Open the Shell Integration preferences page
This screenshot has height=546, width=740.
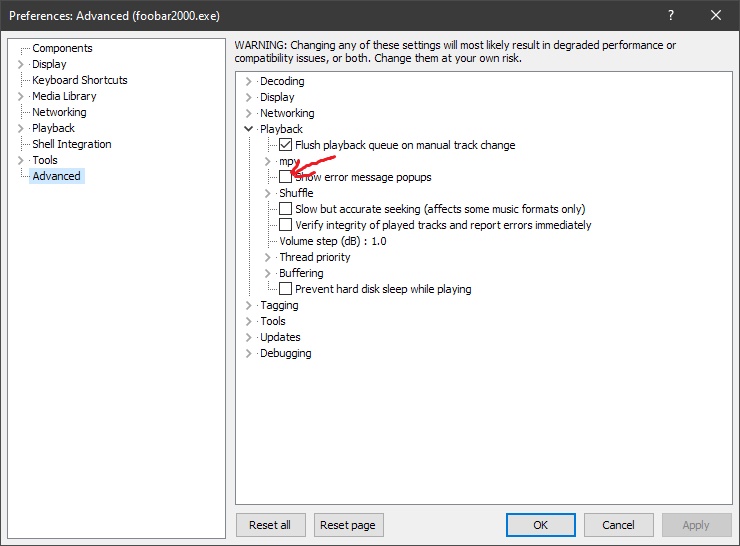pyautogui.click(x=72, y=144)
